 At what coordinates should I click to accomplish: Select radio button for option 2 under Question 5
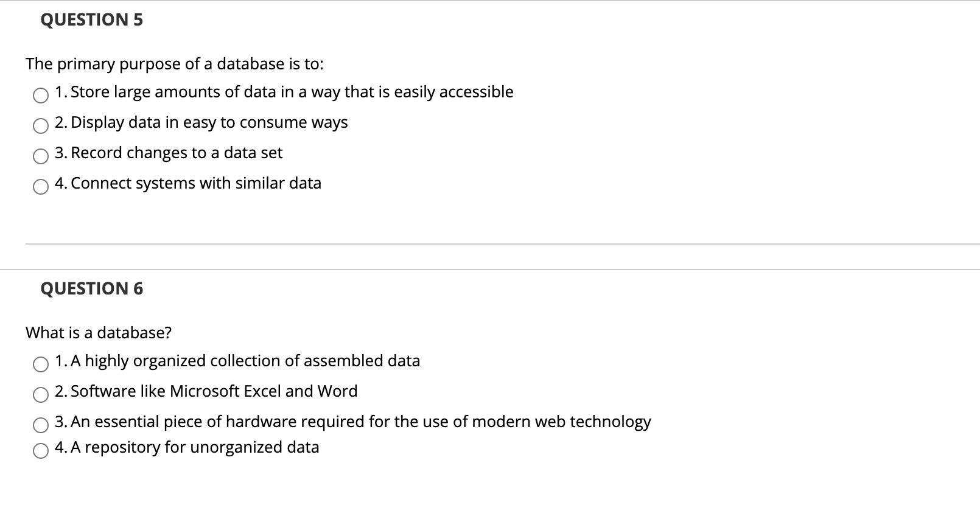pyautogui.click(x=40, y=127)
